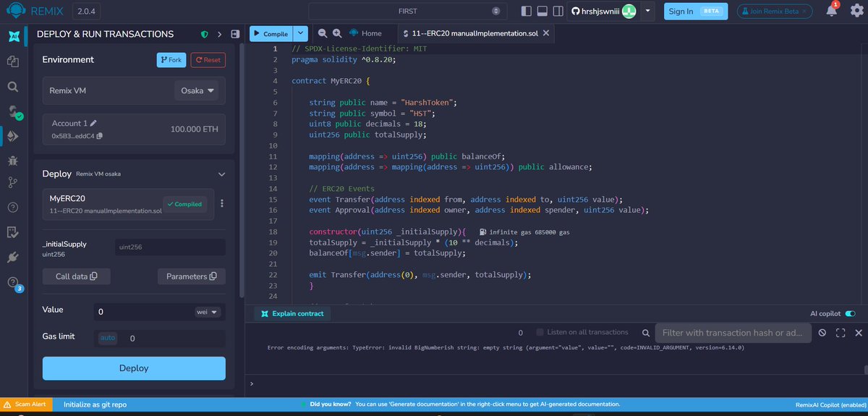The image size is (868, 416).
Task: Edit Account 1 name pencil icon
Action: [93, 124]
